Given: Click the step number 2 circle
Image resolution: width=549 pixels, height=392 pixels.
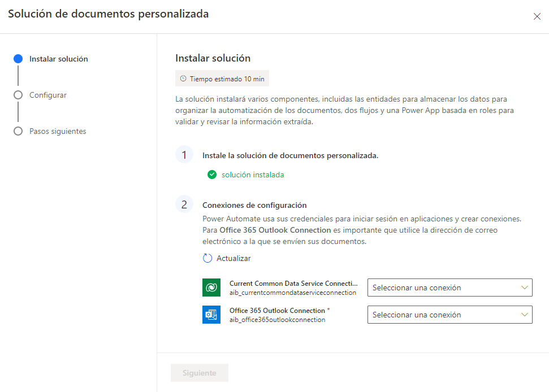Looking at the screenshot, I should pos(184,204).
